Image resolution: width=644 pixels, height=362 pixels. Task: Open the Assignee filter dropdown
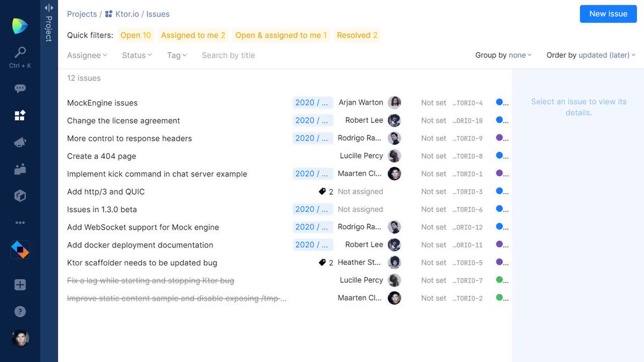click(86, 55)
